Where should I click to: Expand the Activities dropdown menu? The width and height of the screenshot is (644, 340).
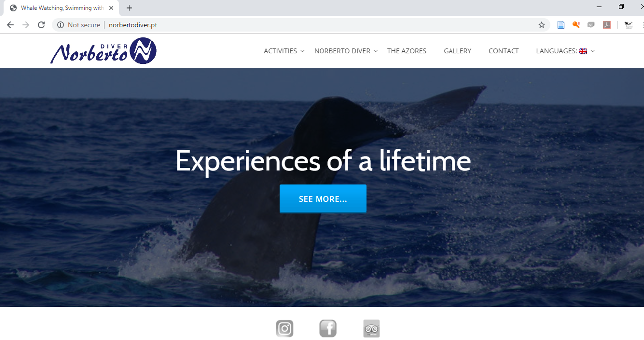tap(284, 51)
